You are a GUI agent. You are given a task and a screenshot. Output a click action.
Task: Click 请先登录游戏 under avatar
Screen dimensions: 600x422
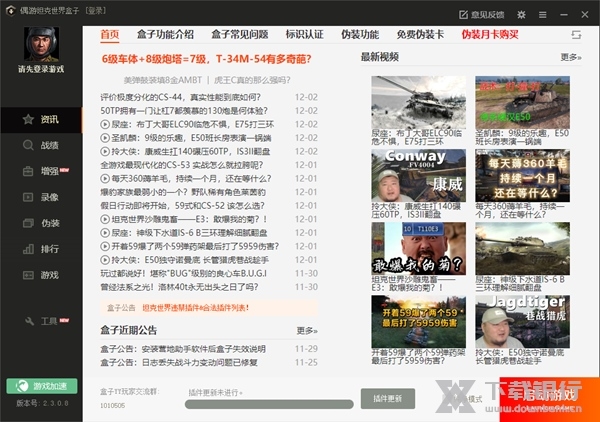[x=41, y=69]
